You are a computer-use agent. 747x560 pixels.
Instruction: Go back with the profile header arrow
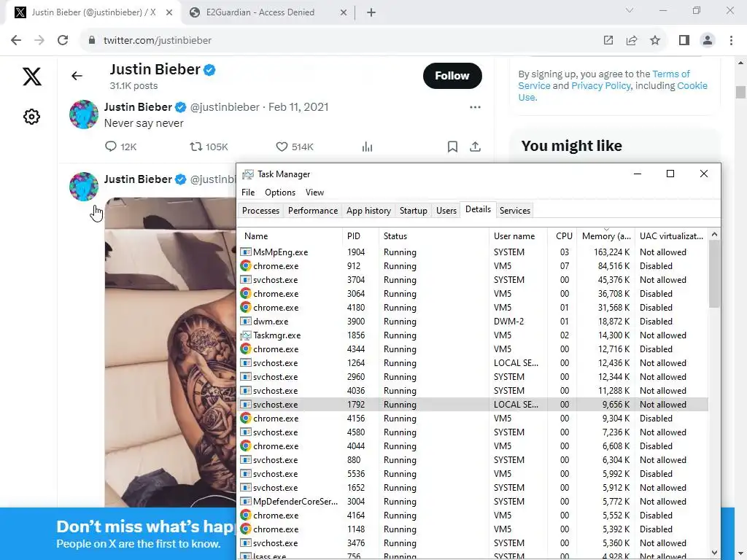(77, 76)
